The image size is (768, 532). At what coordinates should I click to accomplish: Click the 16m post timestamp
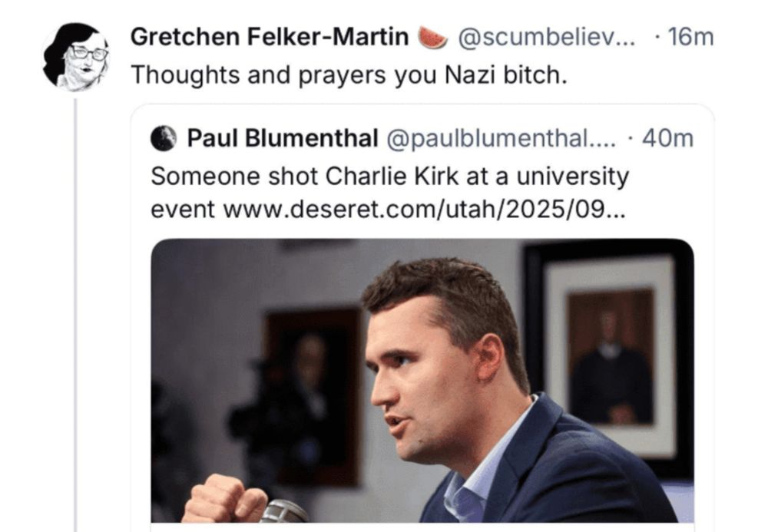click(690, 37)
